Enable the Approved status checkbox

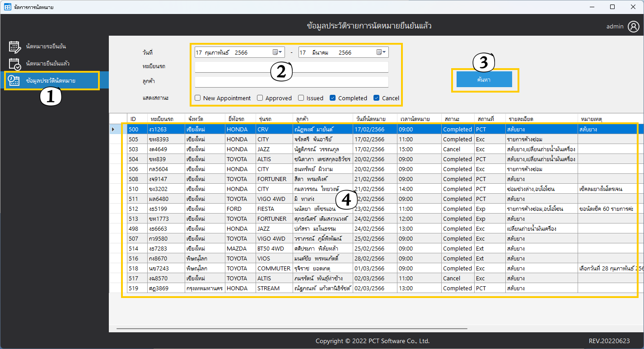tap(260, 98)
